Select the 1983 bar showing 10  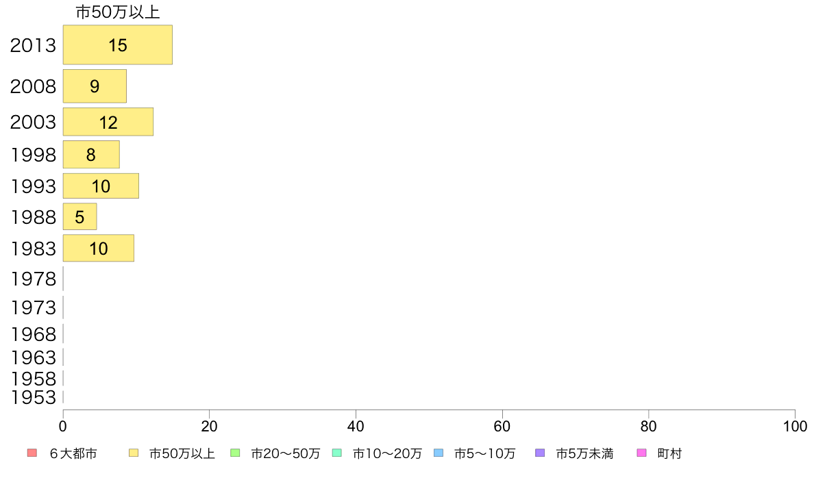click(98, 248)
